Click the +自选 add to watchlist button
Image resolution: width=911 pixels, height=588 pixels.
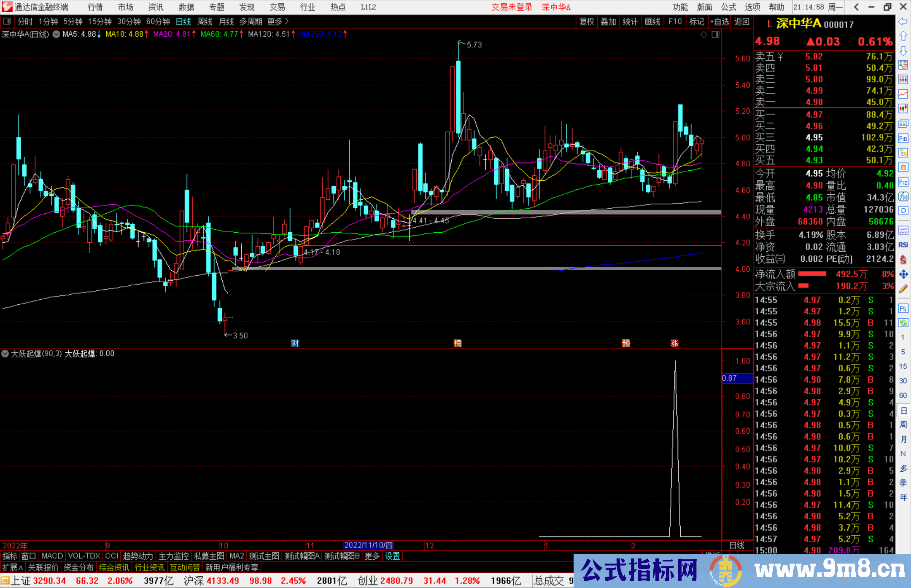tap(720, 21)
